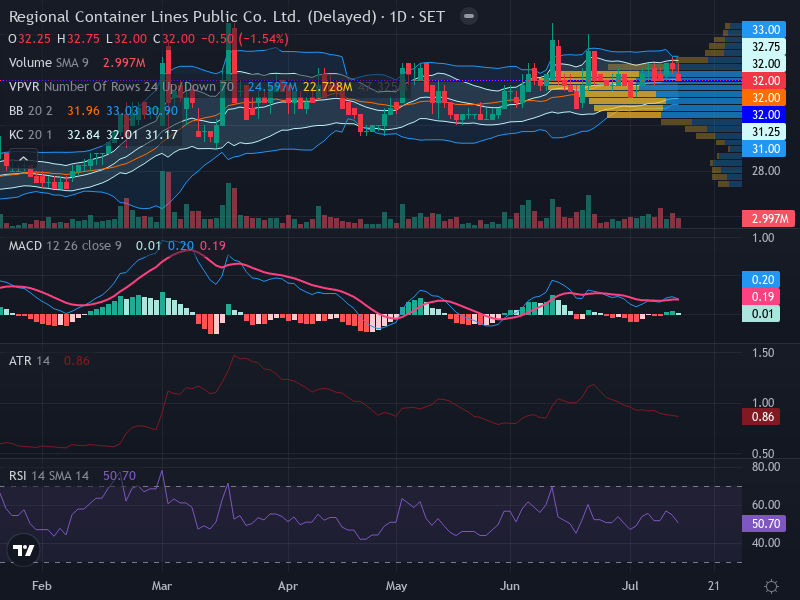Select the VPVR indicator legend

pos(121,87)
